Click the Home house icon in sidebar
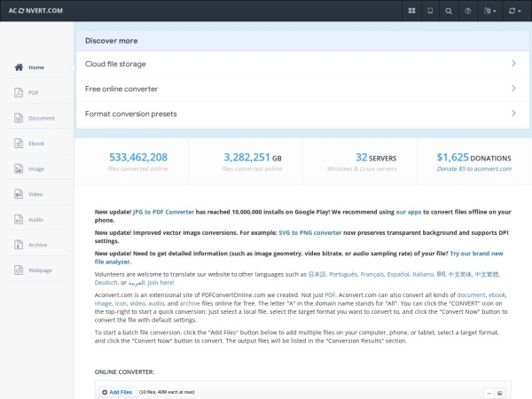The height and width of the screenshot is (399, 532). click(x=19, y=67)
